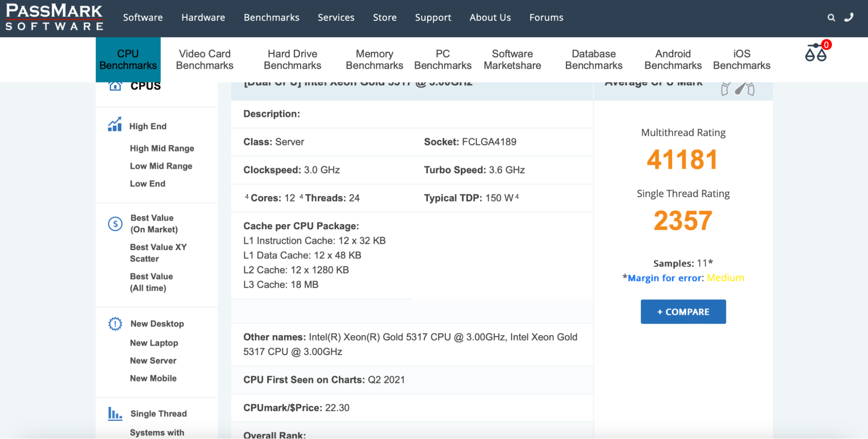This screenshot has width=868, height=439.
Task: Open Database Benchmarks tab
Action: [x=594, y=59]
